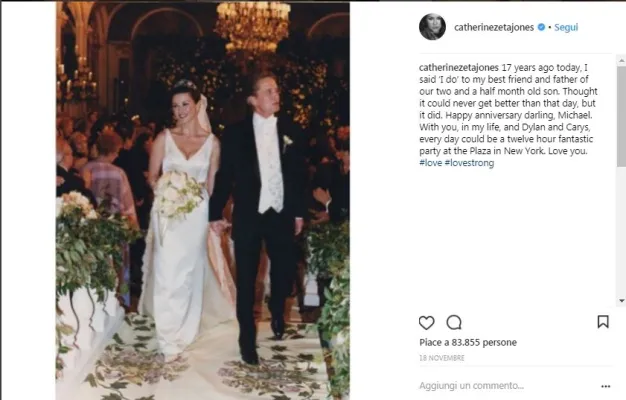This screenshot has width=626, height=400.
Task: Follow the account via the Segui link
Action: click(x=567, y=27)
